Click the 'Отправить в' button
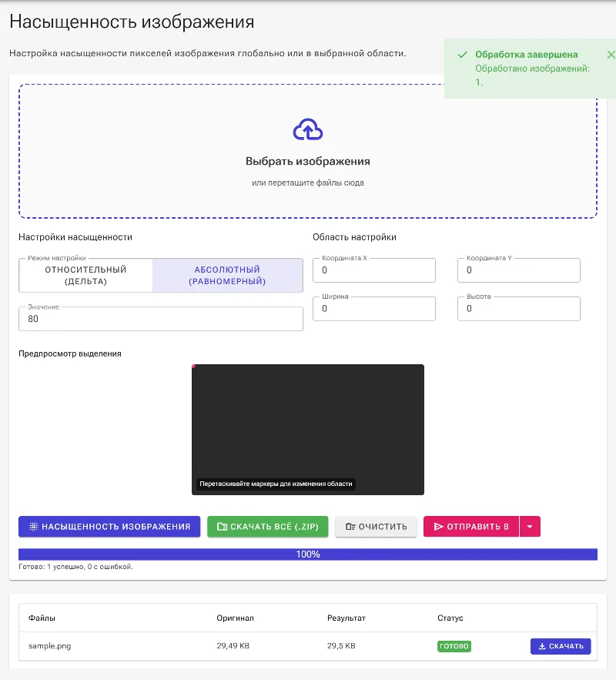616x680 pixels. tap(471, 527)
